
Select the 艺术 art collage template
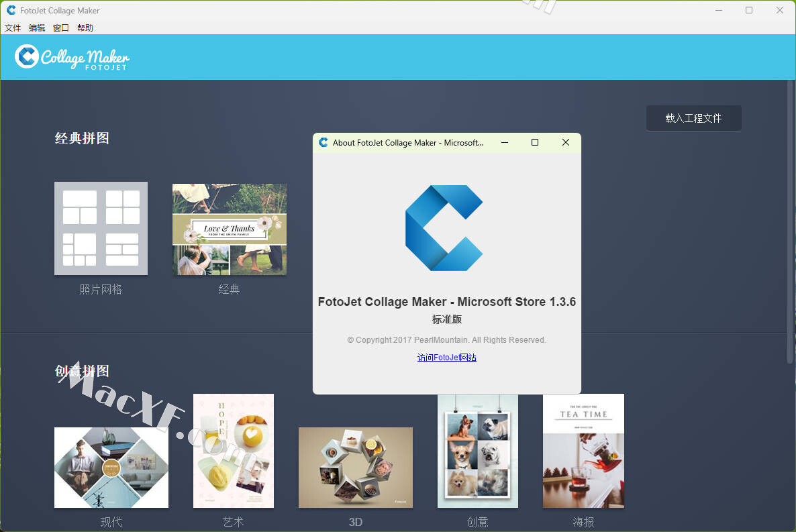(234, 451)
